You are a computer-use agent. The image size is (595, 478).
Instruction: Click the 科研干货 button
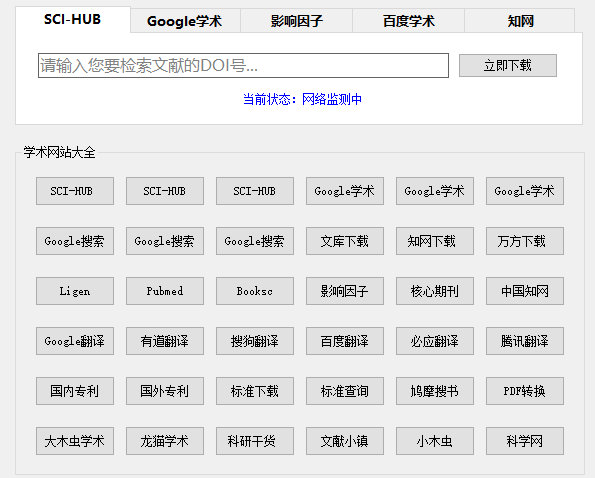pos(255,442)
